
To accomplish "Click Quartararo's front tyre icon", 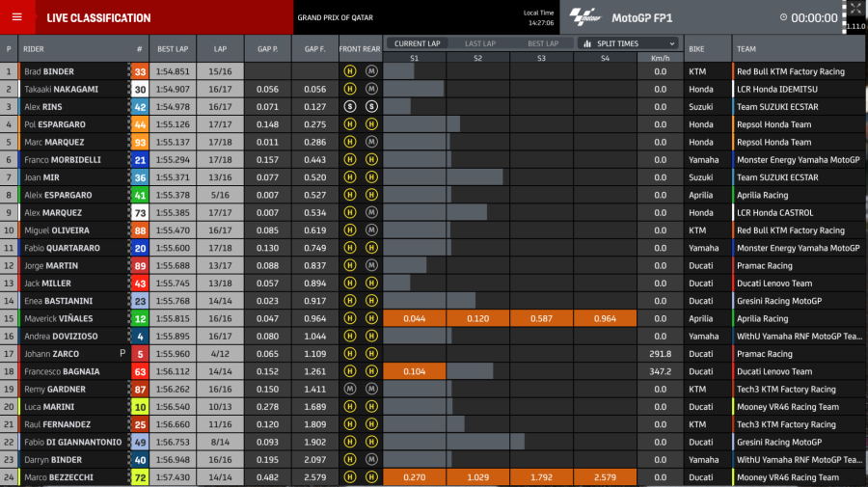I will pyautogui.click(x=350, y=248).
